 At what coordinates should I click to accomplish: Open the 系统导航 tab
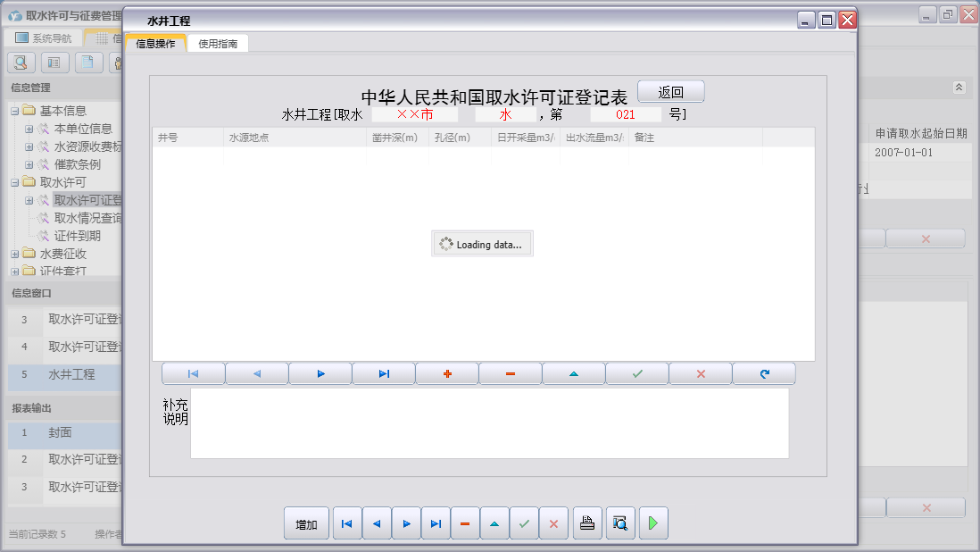(x=45, y=38)
